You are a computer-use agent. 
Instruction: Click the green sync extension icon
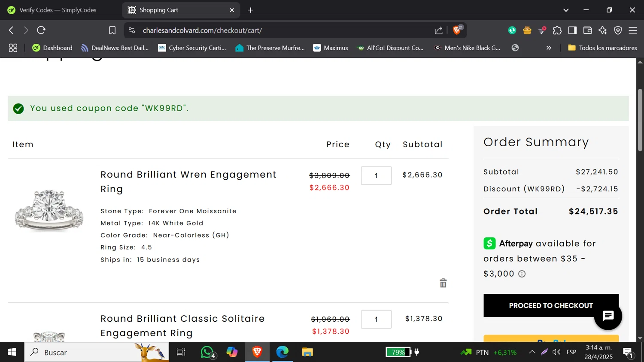pos(512,30)
